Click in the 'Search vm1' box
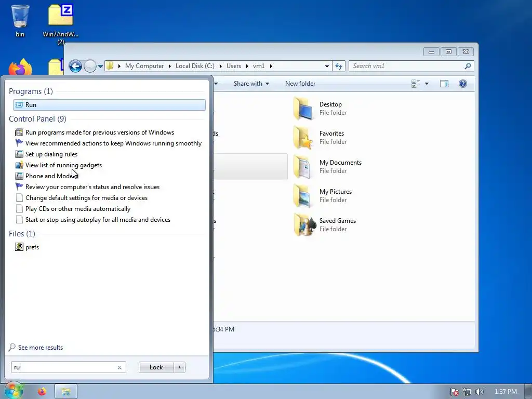 pos(407,66)
